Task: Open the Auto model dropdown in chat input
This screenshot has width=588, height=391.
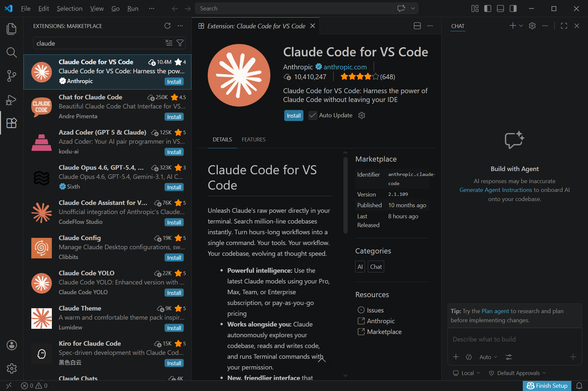Action: [488, 357]
